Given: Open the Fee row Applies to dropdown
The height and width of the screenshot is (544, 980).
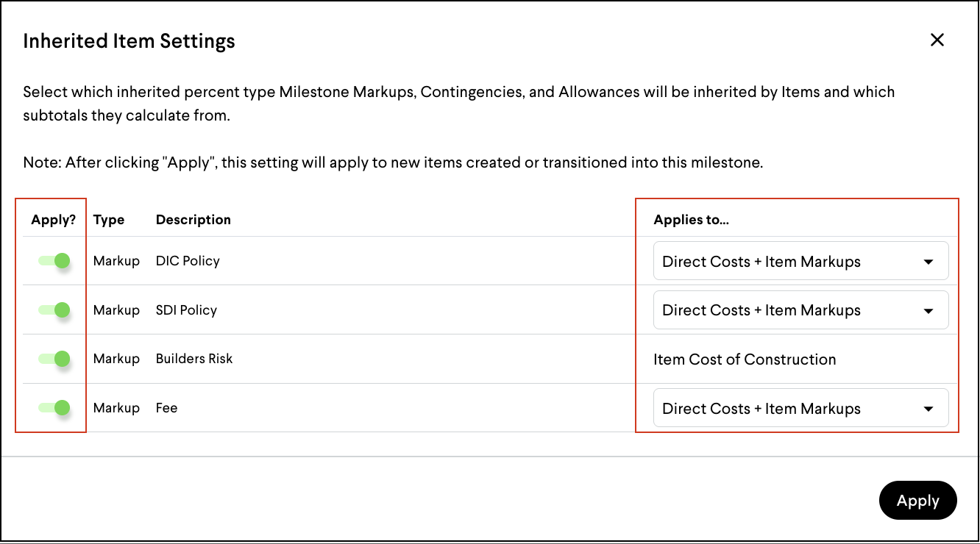Looking at the screenshot, I should [800, 408].
